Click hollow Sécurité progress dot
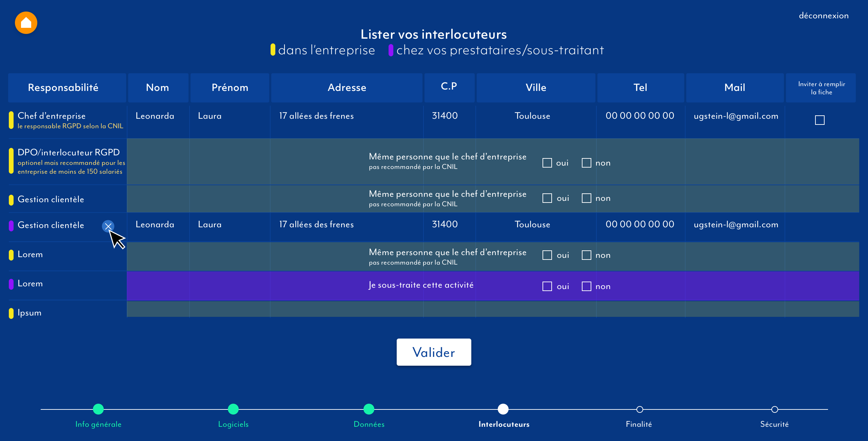 pos(775,409)
